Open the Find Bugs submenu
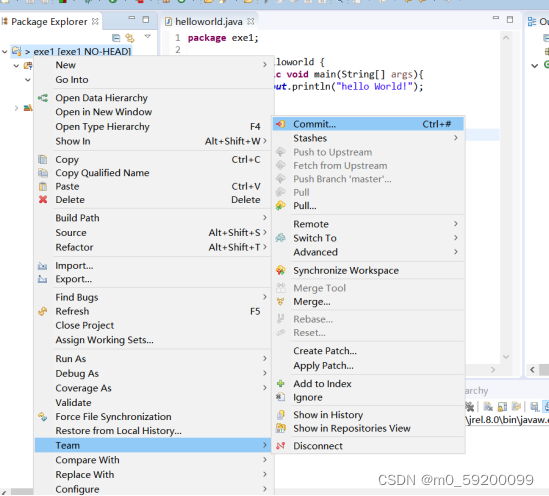549x496 pixels. click(153, 298)
